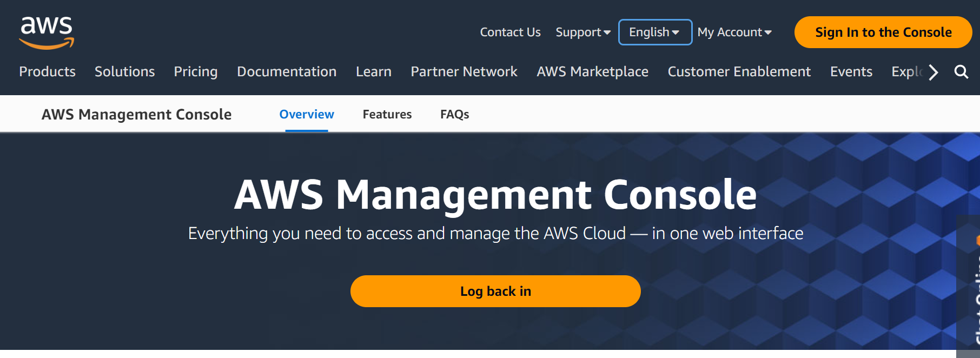Open Customer Enablement menu
The image size is (980, 358).
[x=739, y=72]
